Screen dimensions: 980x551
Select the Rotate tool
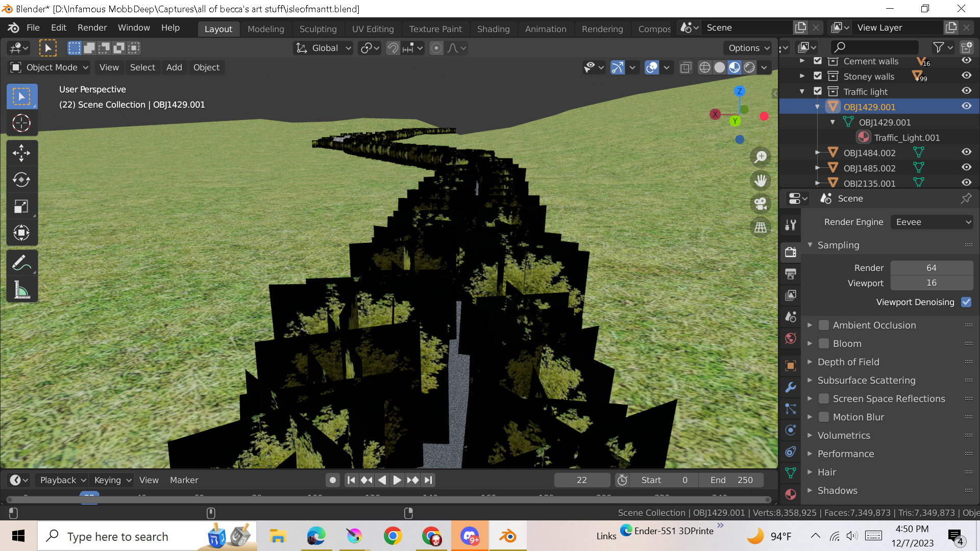21,180
